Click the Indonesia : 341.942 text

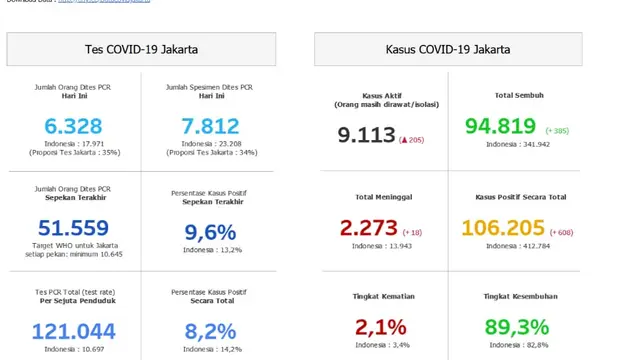coord(518,144)
